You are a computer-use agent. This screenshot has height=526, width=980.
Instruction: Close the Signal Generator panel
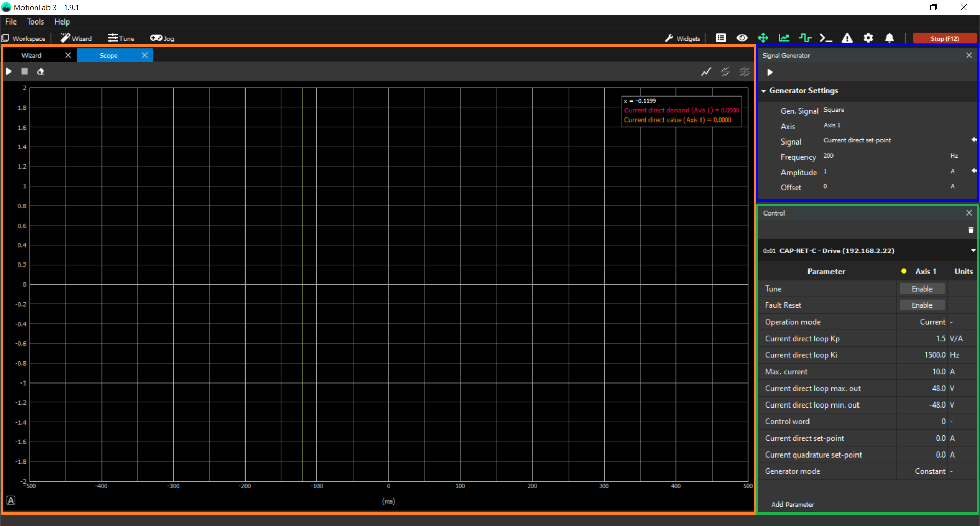(x=969, y=55)
